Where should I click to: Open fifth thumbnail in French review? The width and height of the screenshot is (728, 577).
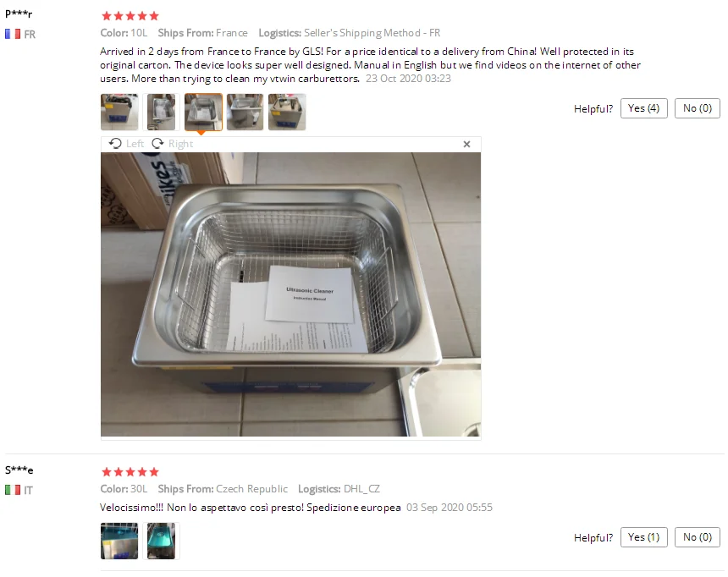(x=287, y=112)
